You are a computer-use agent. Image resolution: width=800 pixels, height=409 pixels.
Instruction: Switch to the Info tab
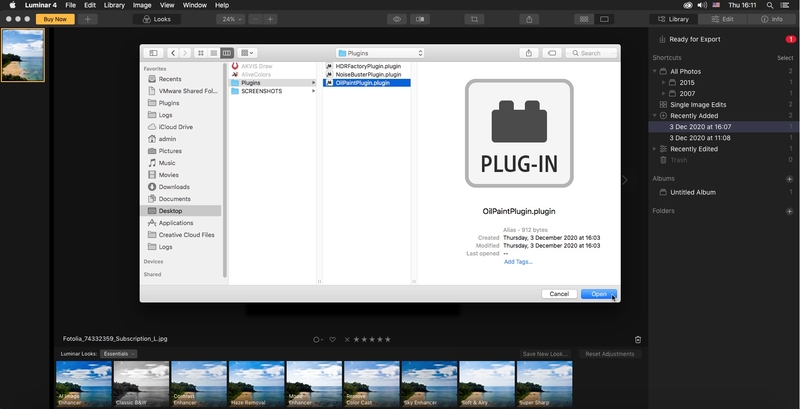tap(771, 19)
